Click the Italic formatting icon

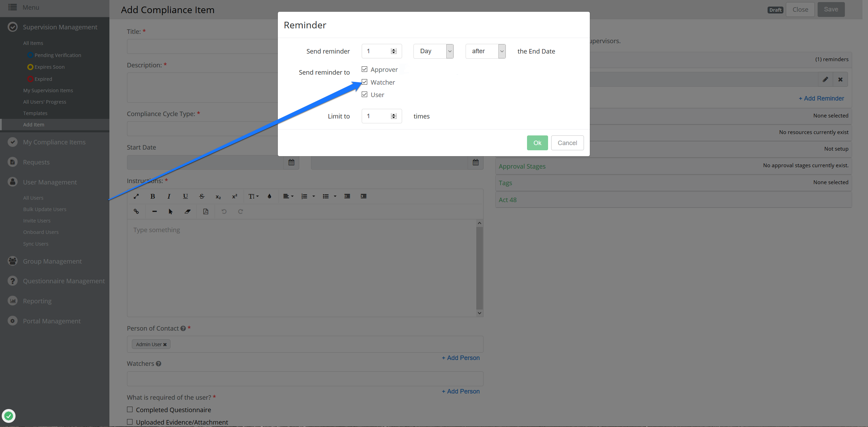pos(169,196)
